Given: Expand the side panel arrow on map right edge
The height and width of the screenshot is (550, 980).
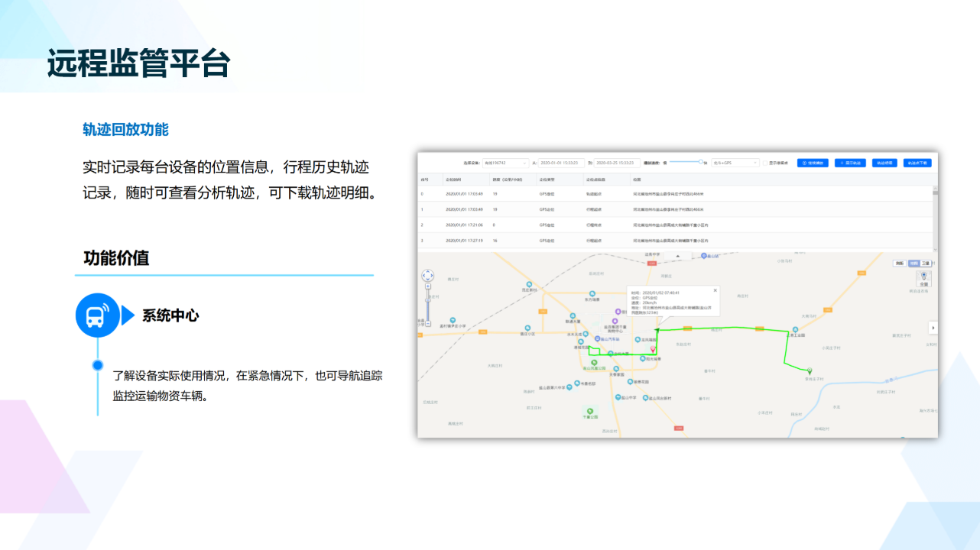Looking at the screenshot, I should point(933,328).
